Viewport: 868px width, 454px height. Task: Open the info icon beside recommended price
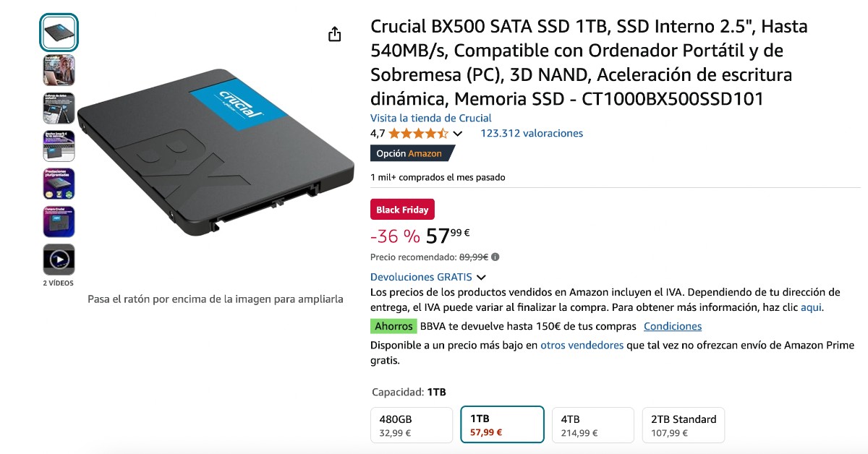click(495, 257)
